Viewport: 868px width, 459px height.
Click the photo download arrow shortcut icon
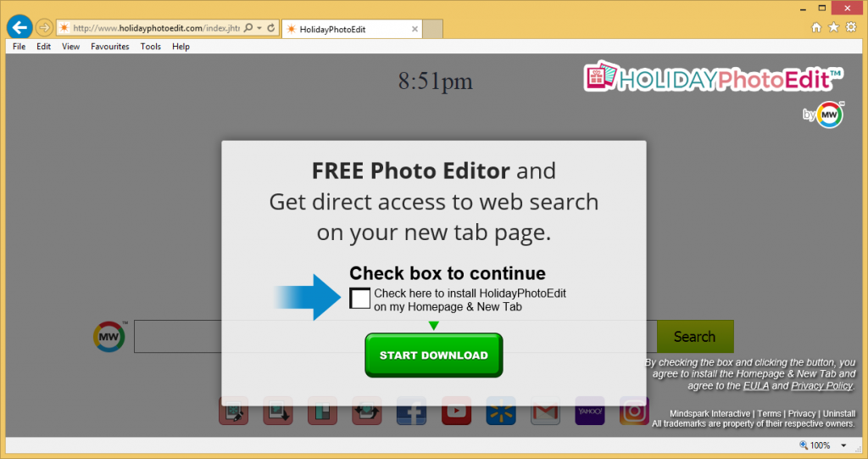[278, 411]
